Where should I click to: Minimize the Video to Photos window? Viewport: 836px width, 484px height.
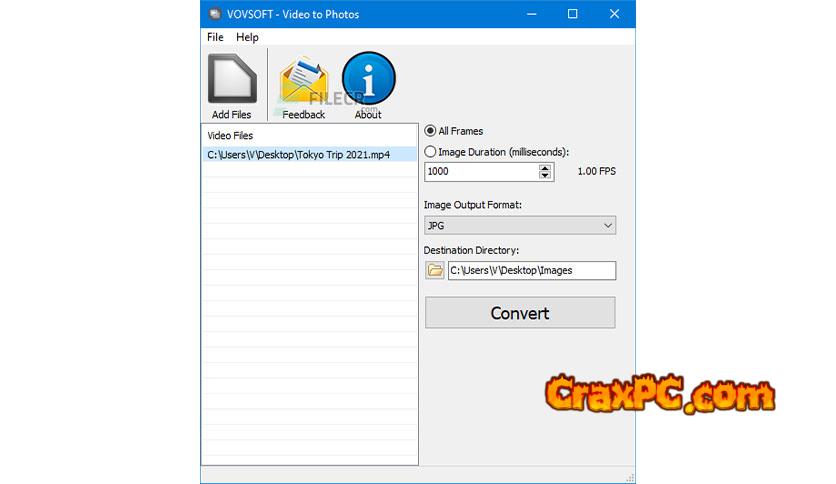(x=532, y=14)
